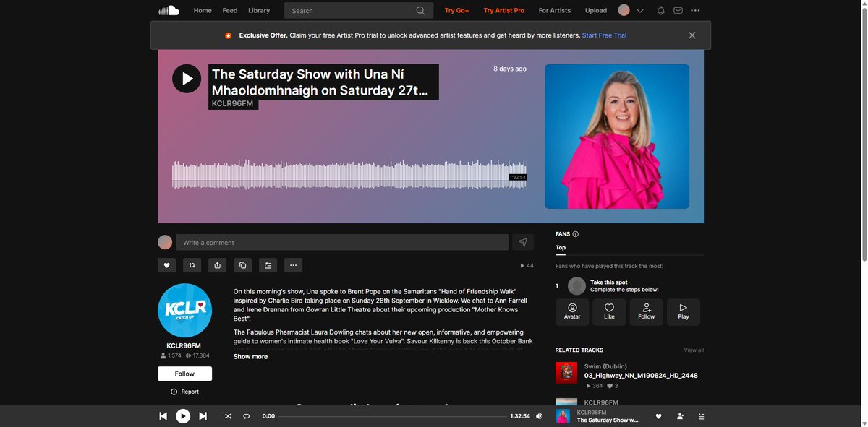This screenshot has width=868, height=427.
Task: Open the presenter artwork image
Action: point(617,137)
